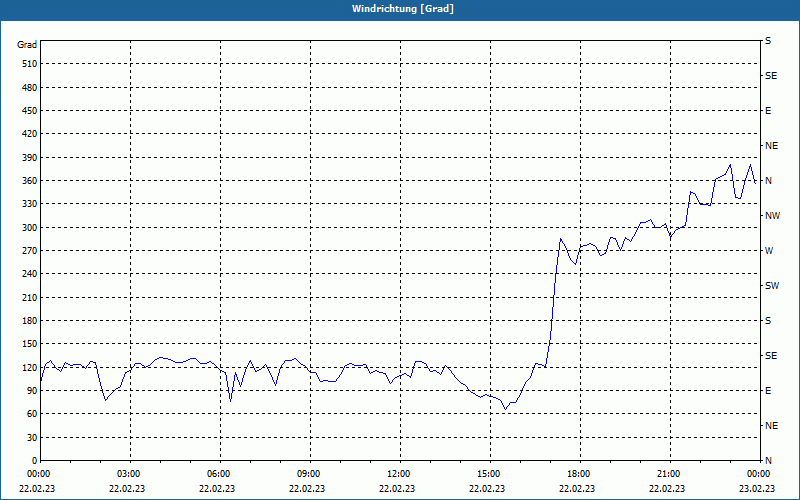Select the 06:00 time label
The width and height of the screenshot is (800, 500).
click(219, 474)
